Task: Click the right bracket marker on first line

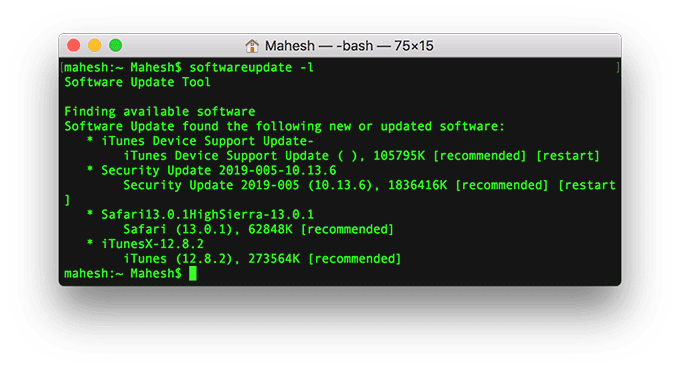Action: [618, 68]
